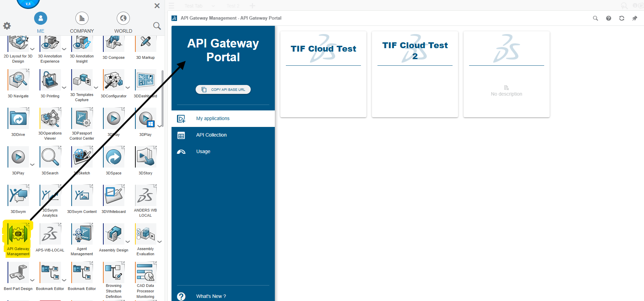This screenshot has height=301, width=644.
Task: Switch to the WORLD tab
Action: point(123,23)
